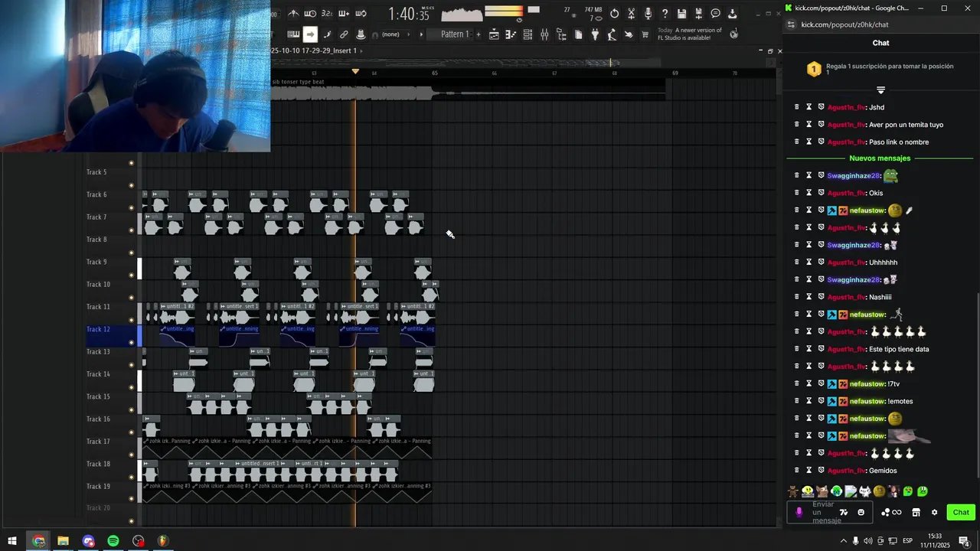Viewport: 980px width, 551px height.
Task: Expand the Insert 1 playlist title arrow
Action: click(x=362, y=51)
